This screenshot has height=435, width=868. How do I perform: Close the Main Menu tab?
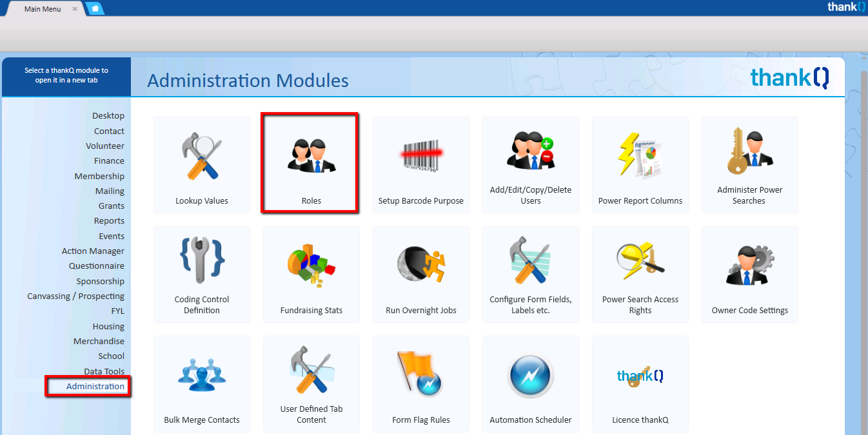pyautogui.click(x=75, y=9)
